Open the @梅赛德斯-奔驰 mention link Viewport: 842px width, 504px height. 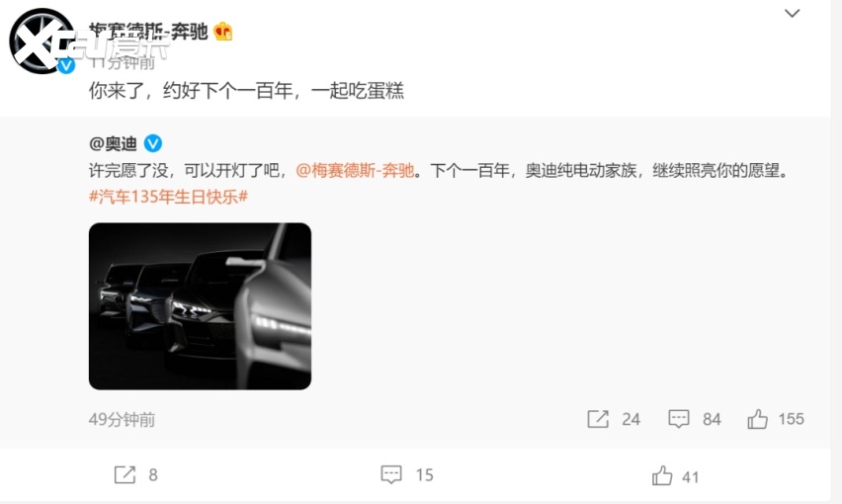pyautogui.click(x=355, y=171)
